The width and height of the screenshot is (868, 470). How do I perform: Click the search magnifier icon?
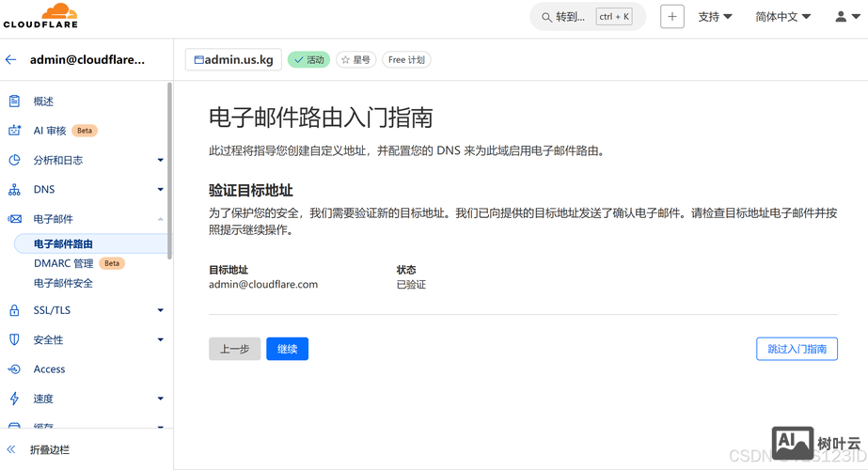[x=546, y=17]
